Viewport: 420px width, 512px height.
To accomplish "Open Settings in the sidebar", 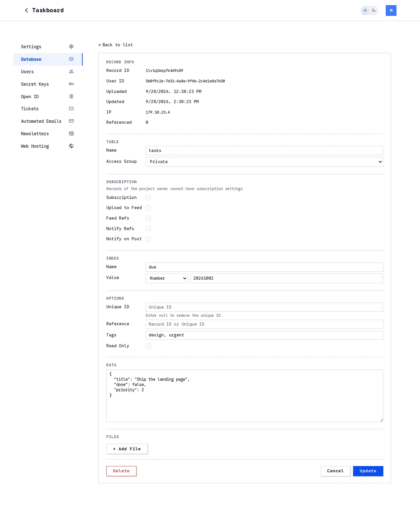I will pos(48,47).
